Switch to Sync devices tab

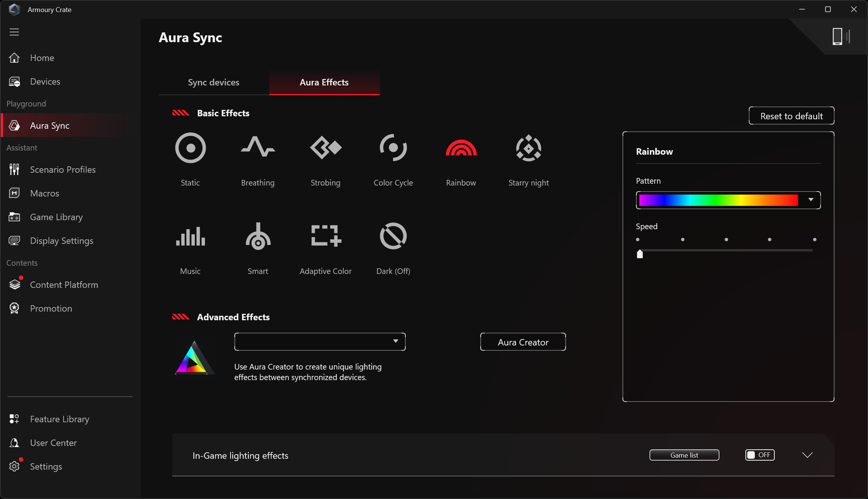[x=214, y=82]
